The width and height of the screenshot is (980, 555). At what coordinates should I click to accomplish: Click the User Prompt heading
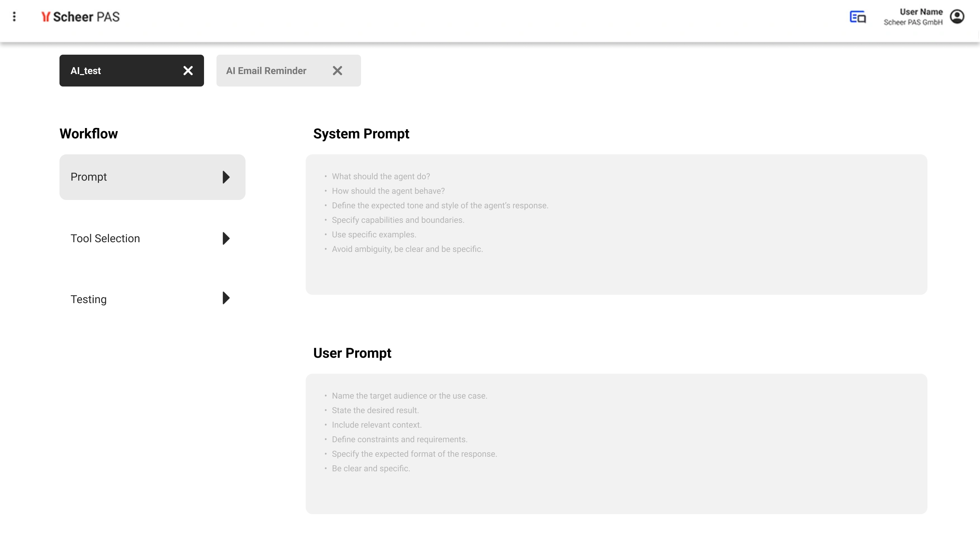[x=352, y=353]
